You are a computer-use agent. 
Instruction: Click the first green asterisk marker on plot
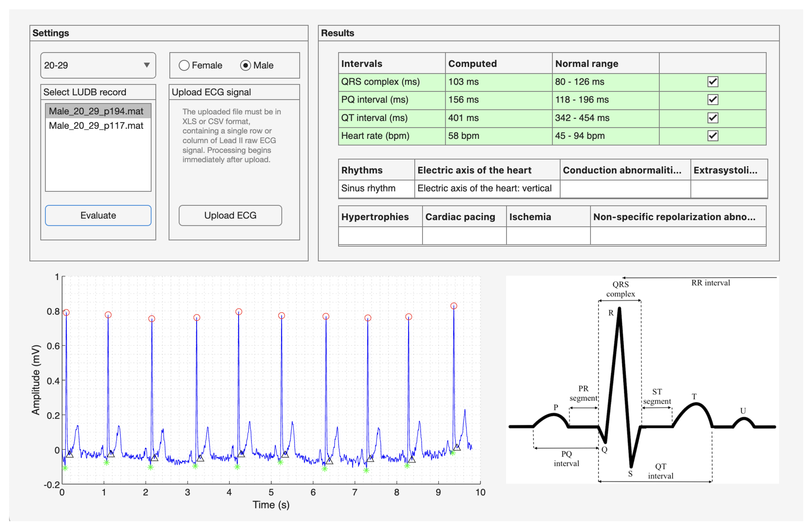[65, 468]
